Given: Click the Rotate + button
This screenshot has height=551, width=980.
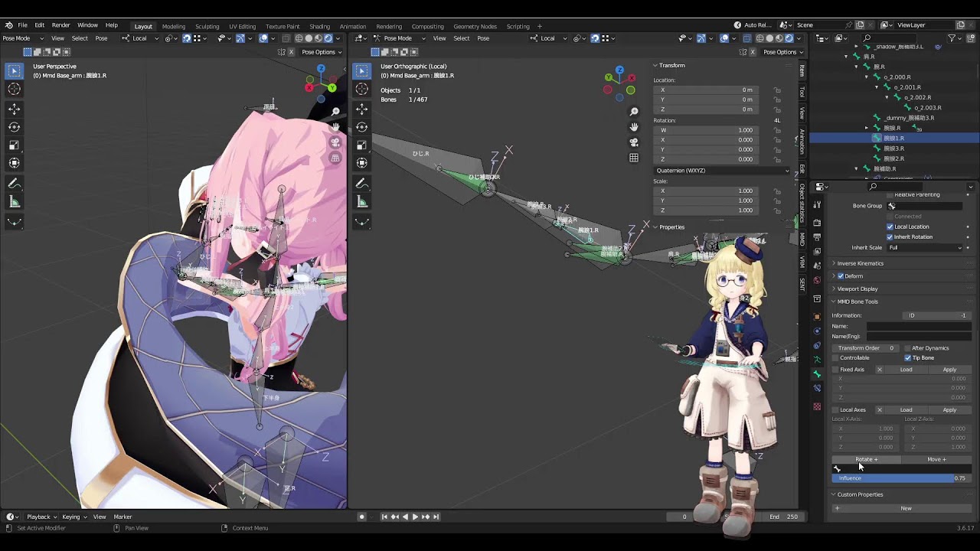Looking at the screenshot, I should click(867, 459).
